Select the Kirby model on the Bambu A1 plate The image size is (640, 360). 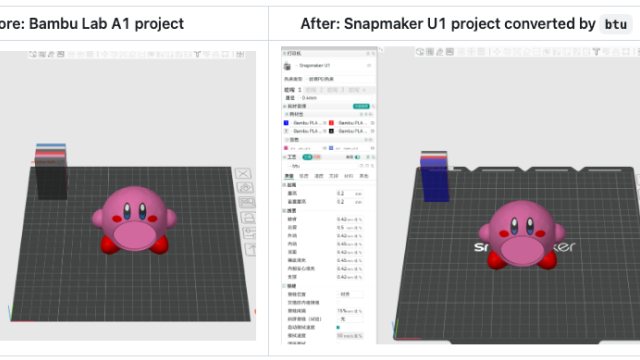134,220
